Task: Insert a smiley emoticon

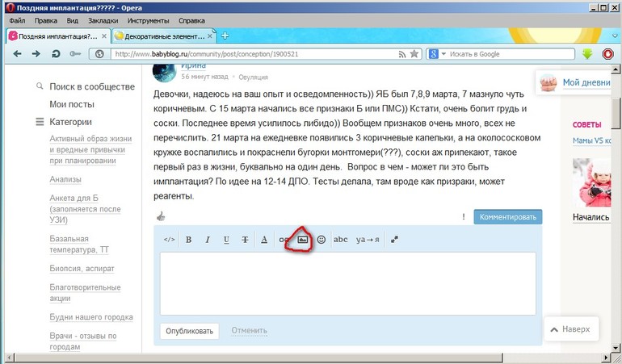Action: [x=322, y=240]
